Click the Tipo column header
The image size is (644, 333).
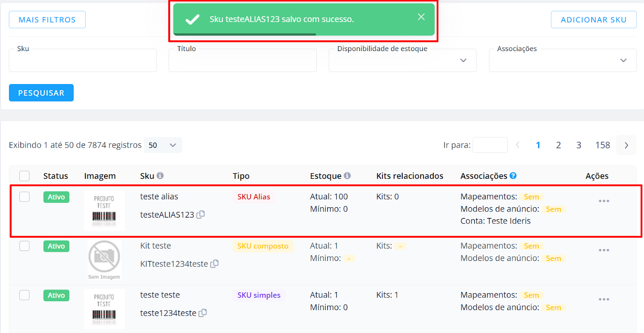point(241,176)
